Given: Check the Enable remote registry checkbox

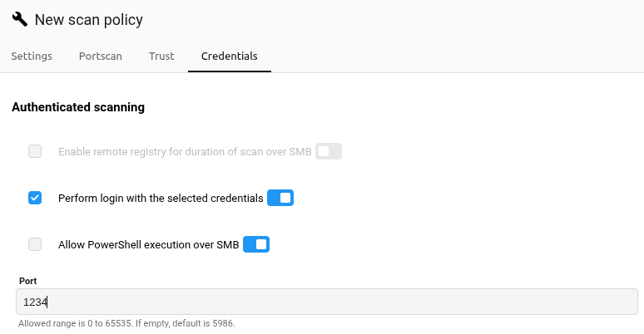Looking at the screenshot, I should 35,151.
